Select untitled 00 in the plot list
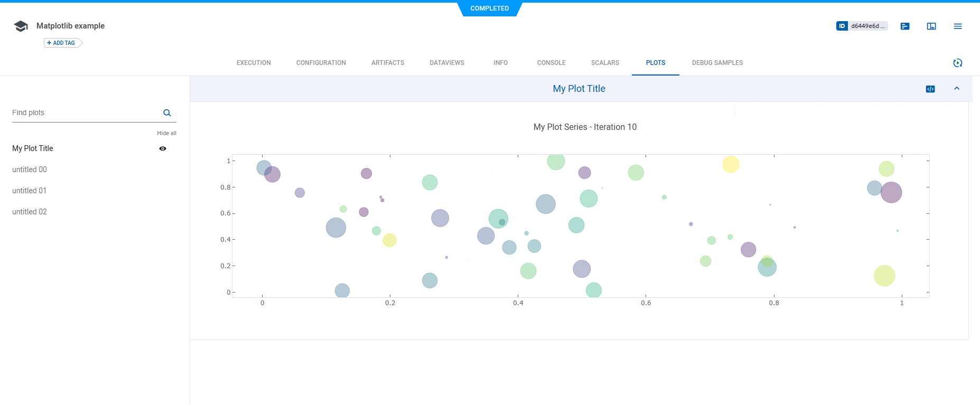Image resolution: width=980 pixels, height=405 pixels. [30, 169]
